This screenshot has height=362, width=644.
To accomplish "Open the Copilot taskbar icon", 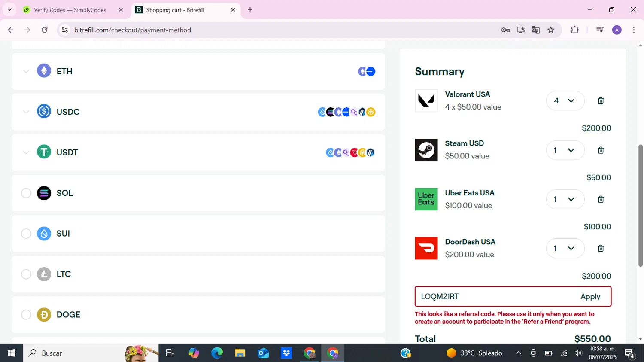I will [x=194, y=353].
